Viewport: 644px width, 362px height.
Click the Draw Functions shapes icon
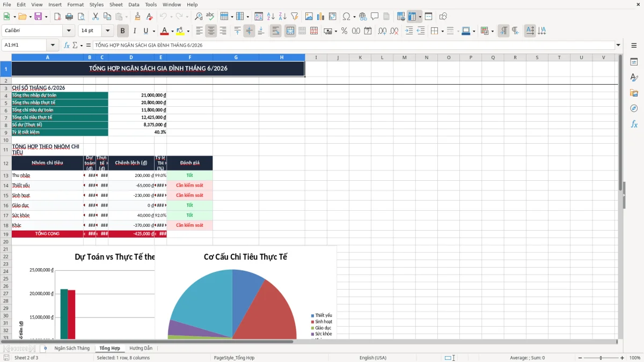pyautogui.click(x=443, y=17)
